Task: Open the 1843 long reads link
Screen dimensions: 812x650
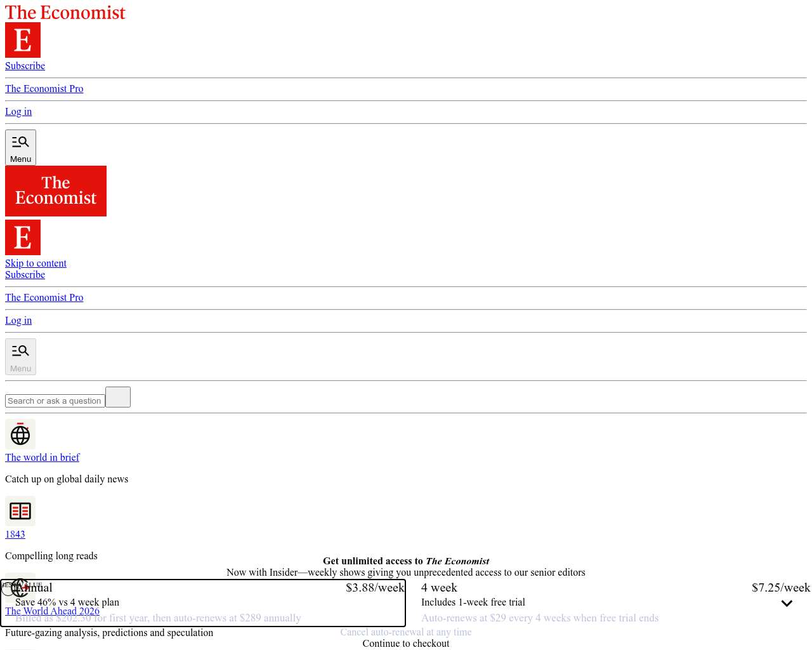Action: pyautogui.click(x=15, y=534)
